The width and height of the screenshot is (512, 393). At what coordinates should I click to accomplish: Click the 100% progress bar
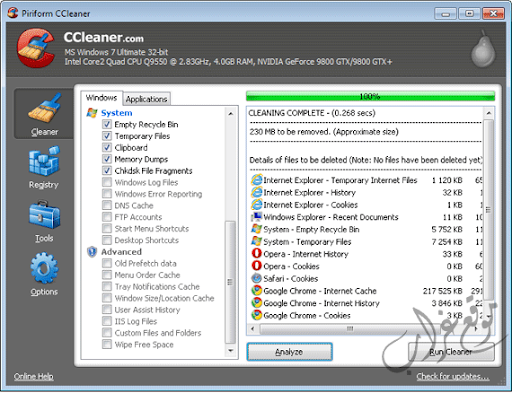[370, 96]
